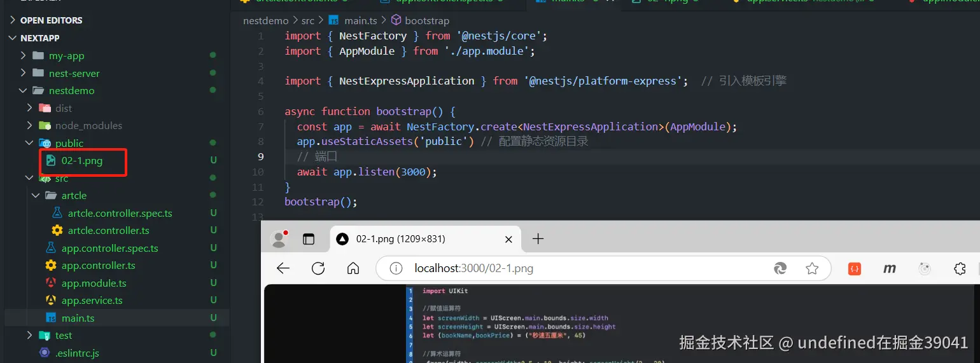Expand the my-app folder chevron
Image resolution: width=980 pixels, height=363 pixels.
[x=23, y=55]
